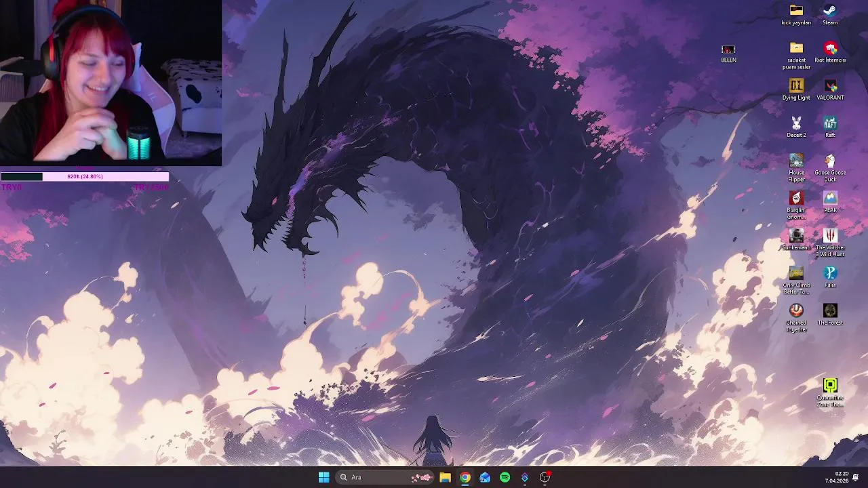Launch Dying Light shortcut

pyautogui.click(x=796, y=89)
